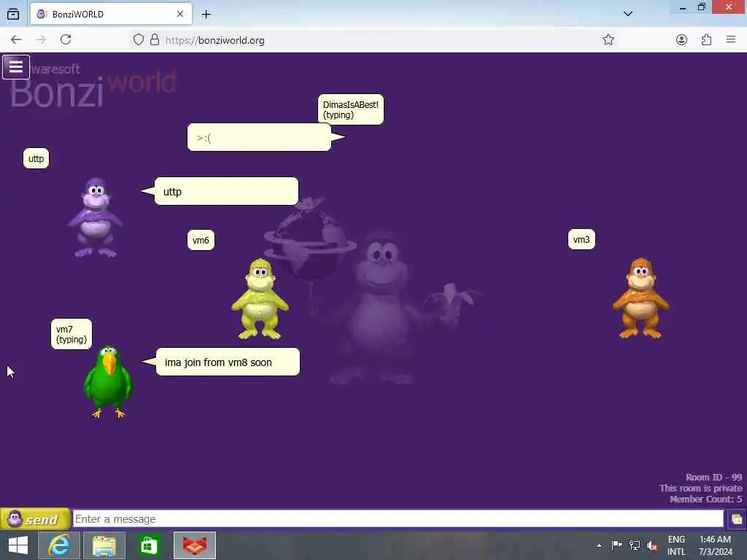Click the 'ima join from vm8 soon' bubble
Viewport: 747px width, 560px height.
pyautogui.click(x=228, y=362)
